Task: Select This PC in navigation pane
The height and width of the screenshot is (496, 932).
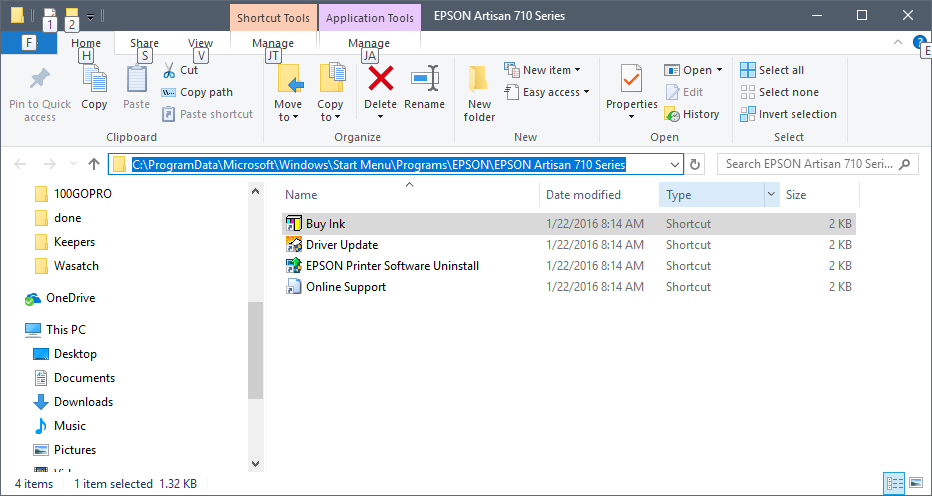Action: tap(55, 329)
